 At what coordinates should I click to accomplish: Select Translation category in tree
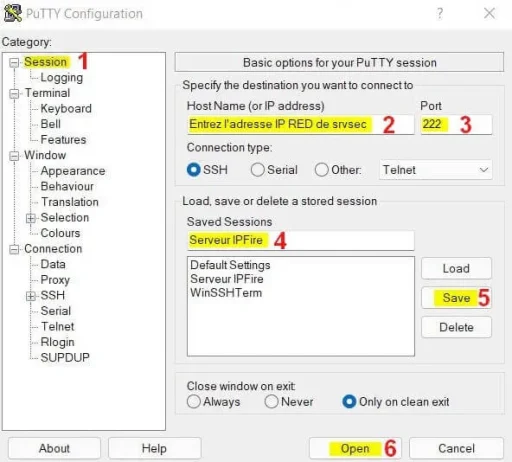point(70,202)
